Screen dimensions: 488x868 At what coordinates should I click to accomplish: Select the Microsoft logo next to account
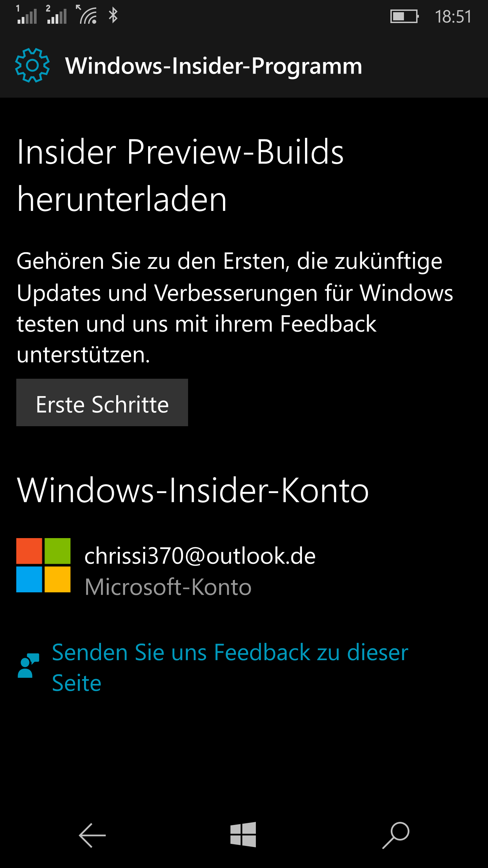pos(43,565)
